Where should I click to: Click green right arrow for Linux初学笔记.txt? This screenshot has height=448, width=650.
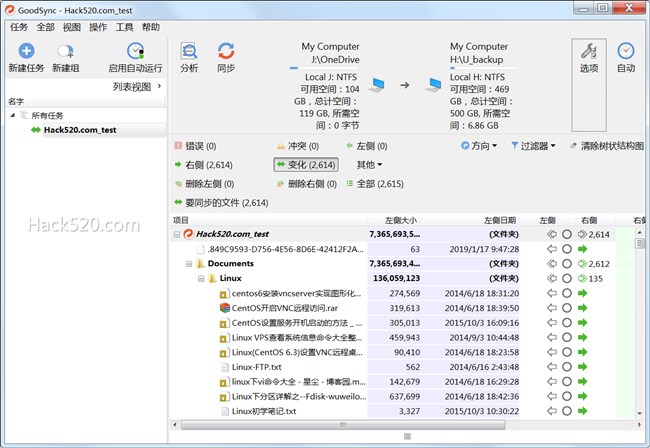click(582, 411)
